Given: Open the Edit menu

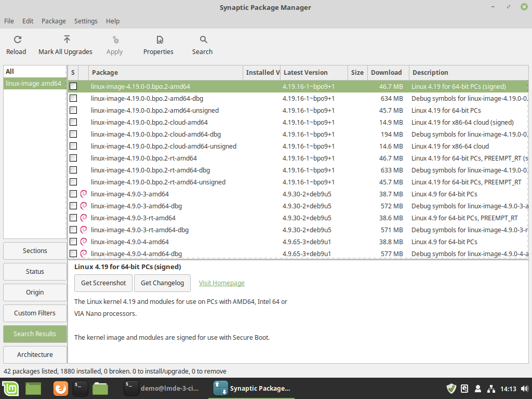Looking at the screenshot, I should (x=28, y=21).
